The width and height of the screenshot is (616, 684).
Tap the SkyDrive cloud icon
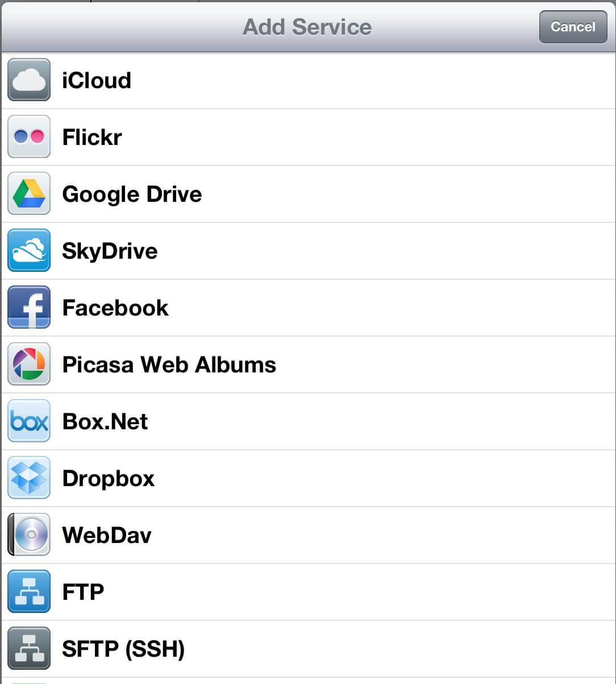point(29,250)
